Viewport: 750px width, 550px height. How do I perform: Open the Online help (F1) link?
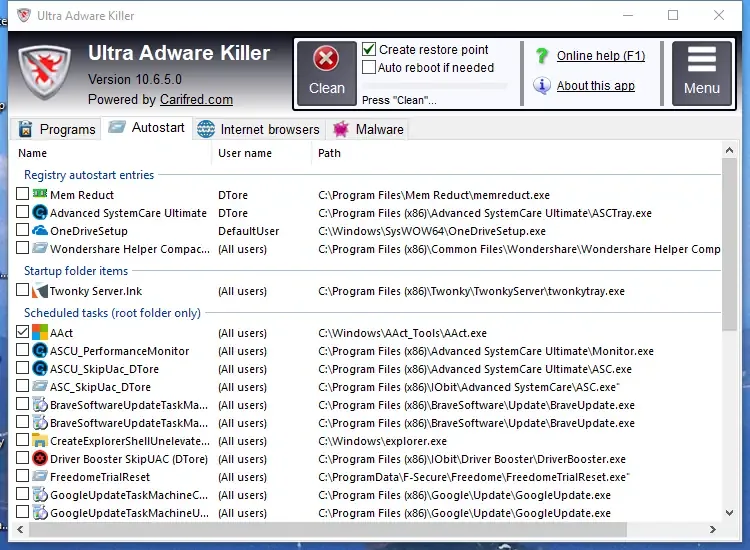(601, 55)
